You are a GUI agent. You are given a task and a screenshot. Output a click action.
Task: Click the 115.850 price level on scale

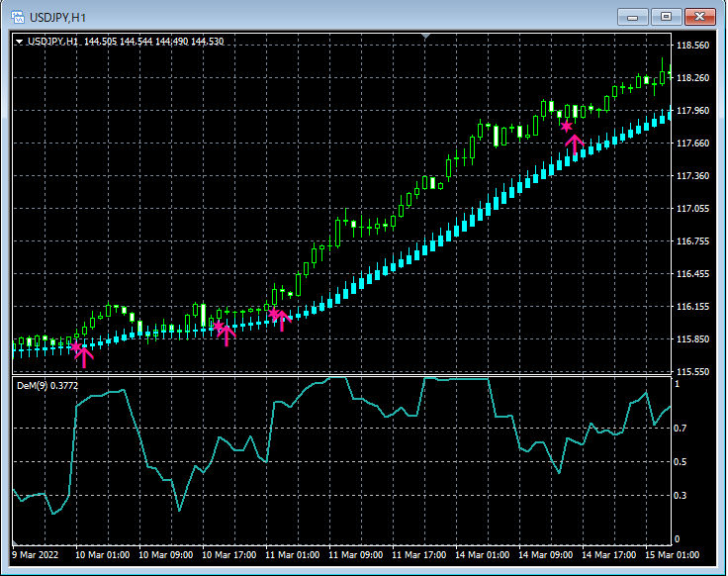tap(690, 339)
